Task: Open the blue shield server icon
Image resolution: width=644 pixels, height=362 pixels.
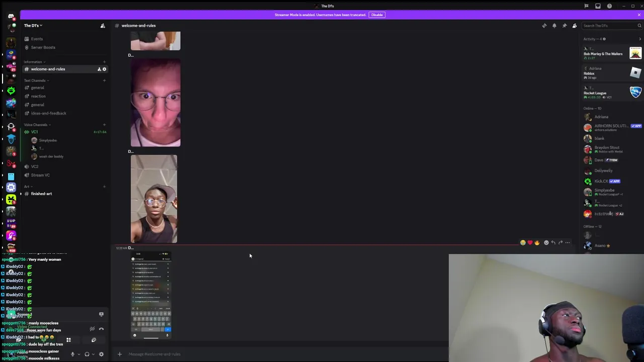Action: [x=11, y=138]
